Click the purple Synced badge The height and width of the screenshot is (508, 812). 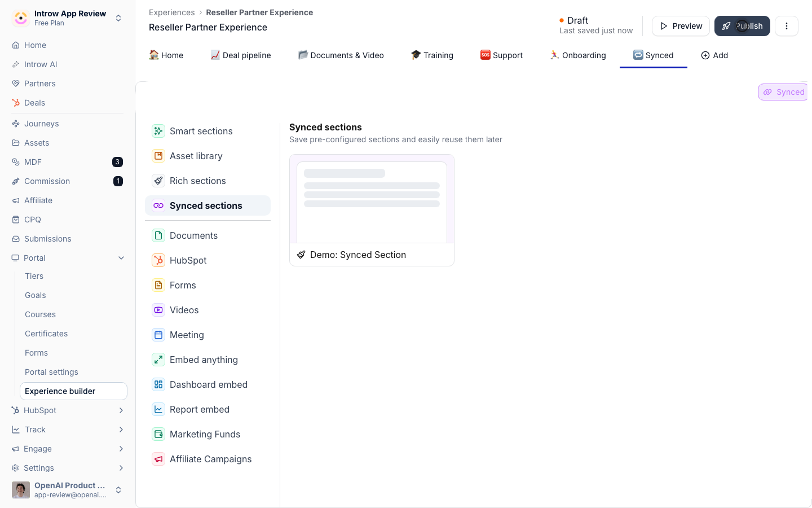click(x=784, y=92)
